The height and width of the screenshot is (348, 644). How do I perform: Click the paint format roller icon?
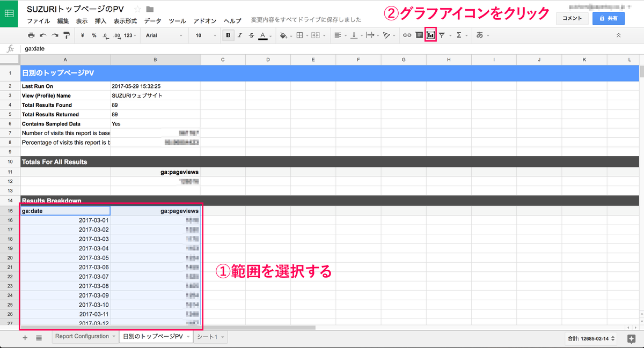(x=67, y=35)
